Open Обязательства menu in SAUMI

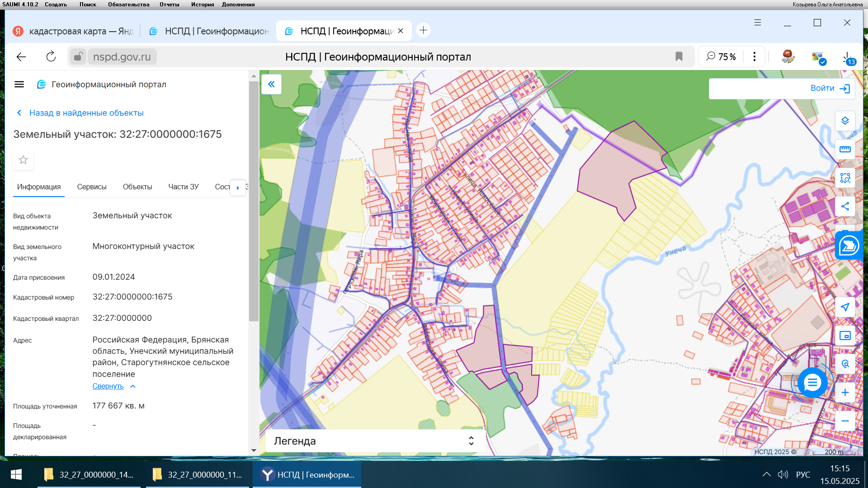(x=129, y=5)
